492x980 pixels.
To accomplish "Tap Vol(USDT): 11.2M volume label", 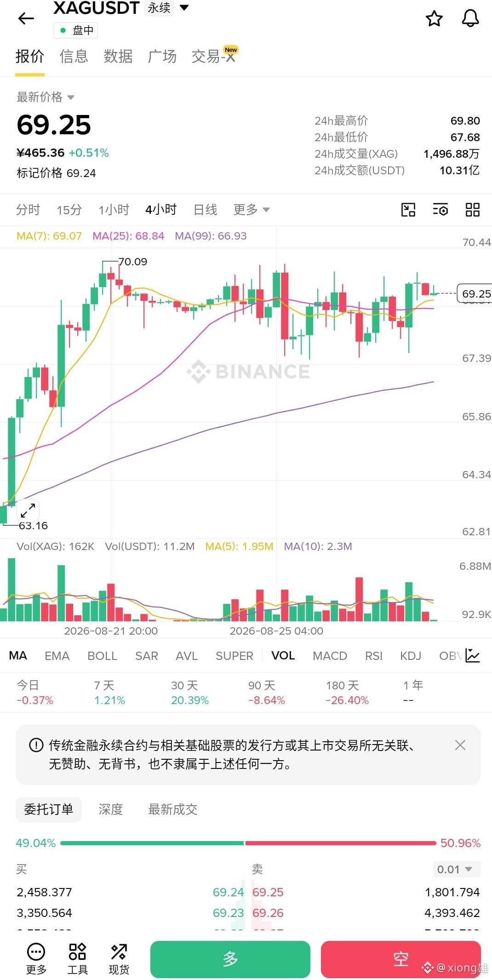I will (150, 546).
